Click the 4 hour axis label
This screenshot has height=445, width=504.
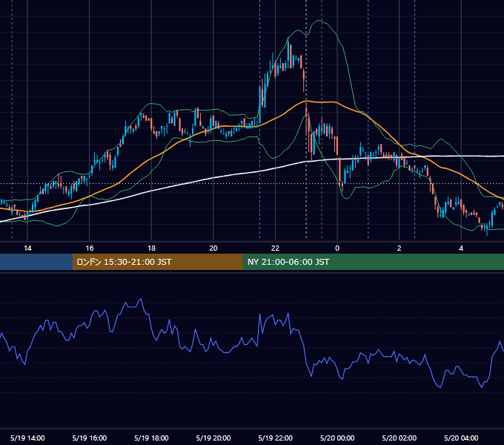[x=461, y=248]
